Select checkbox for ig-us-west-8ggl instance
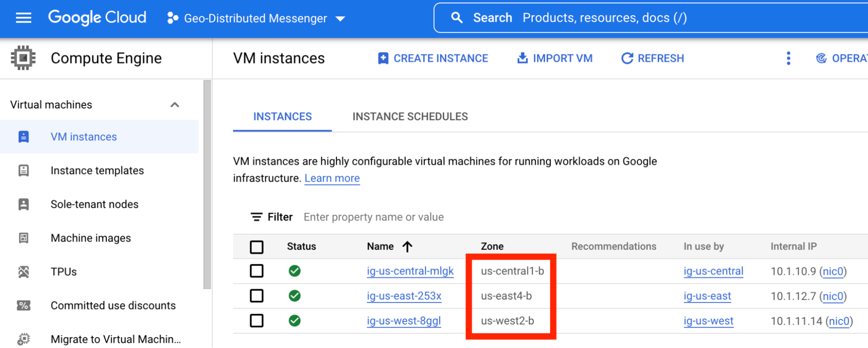Screen dimensions: 868x348 click(x=257, y=321)
